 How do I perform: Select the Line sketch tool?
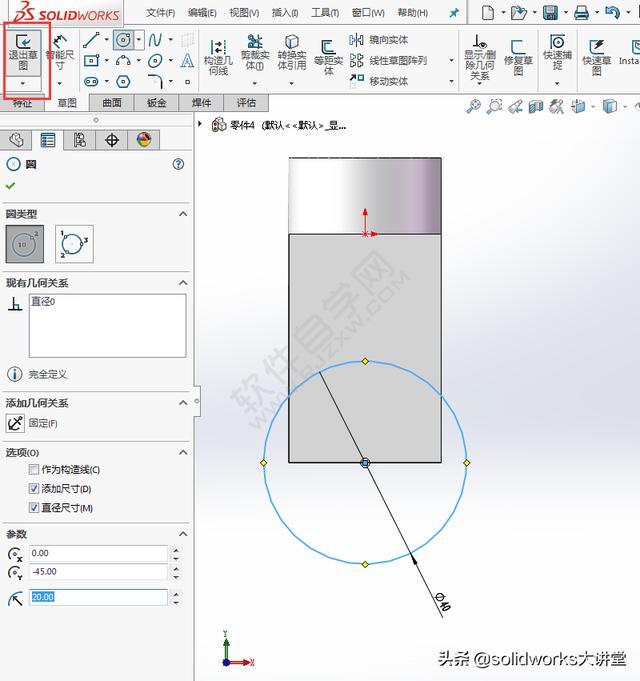tap(91, 40)
